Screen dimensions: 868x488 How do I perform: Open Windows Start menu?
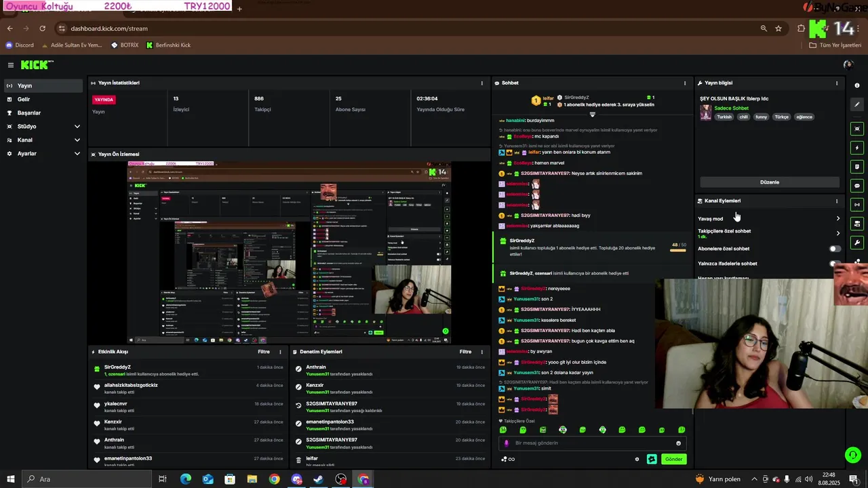tap(10, 479)
